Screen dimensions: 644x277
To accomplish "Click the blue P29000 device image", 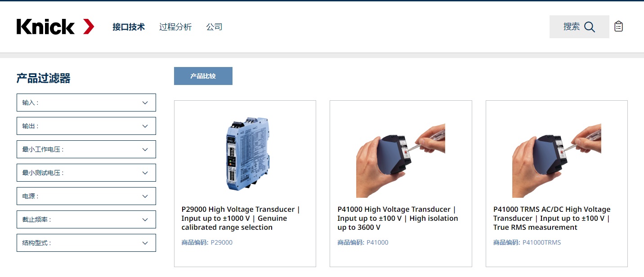I will [245, 154].
